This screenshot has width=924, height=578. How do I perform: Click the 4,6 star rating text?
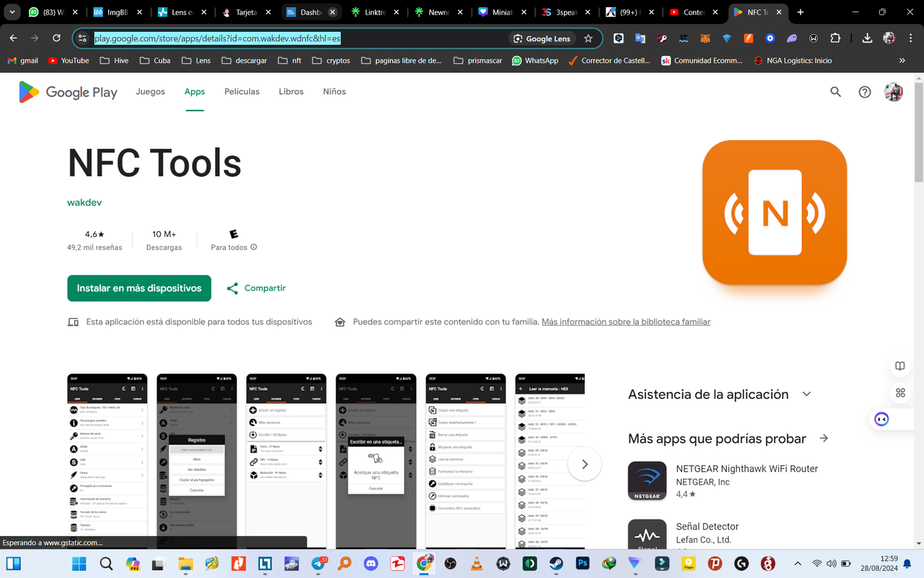tap(95, 234)
